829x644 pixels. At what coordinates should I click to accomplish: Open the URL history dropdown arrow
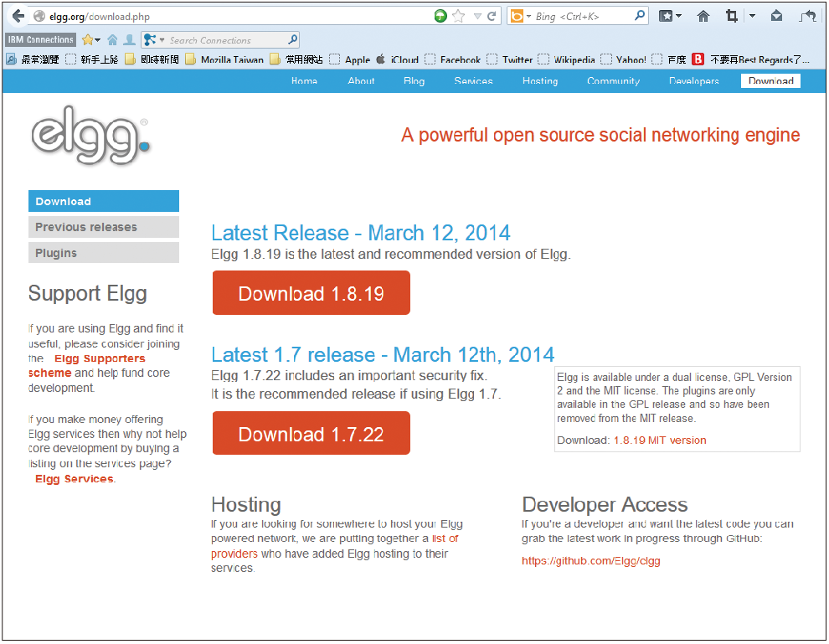point(477,17)
